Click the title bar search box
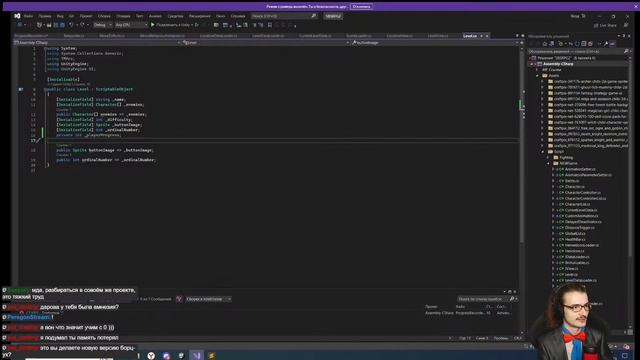Screen dimensions: 640x360 [x=284, y=16]
